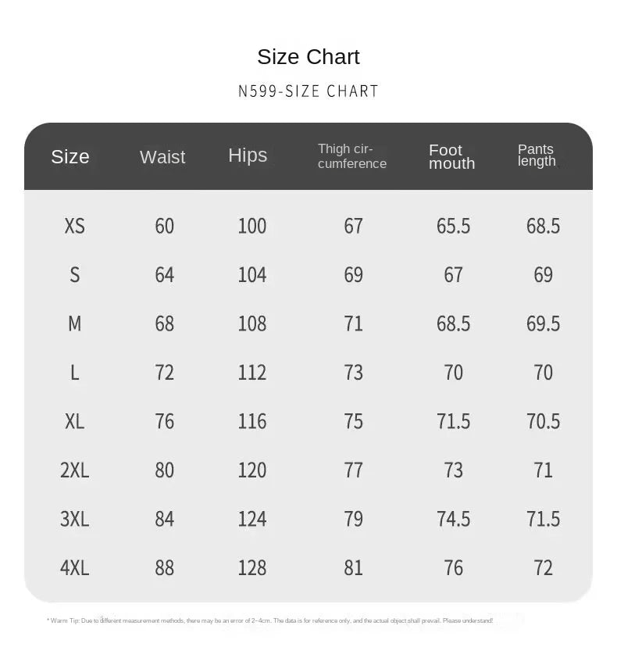Viewport: 617px width, 672px height.
Task: Click the 2XL size row label
Action: click(x=74, y=470)
